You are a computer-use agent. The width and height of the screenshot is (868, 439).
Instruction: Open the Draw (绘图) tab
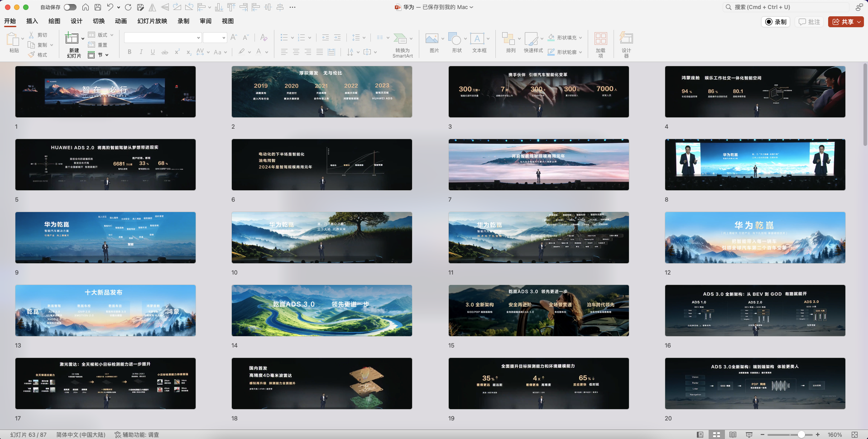pyautogui.click(x=54, y=21)
